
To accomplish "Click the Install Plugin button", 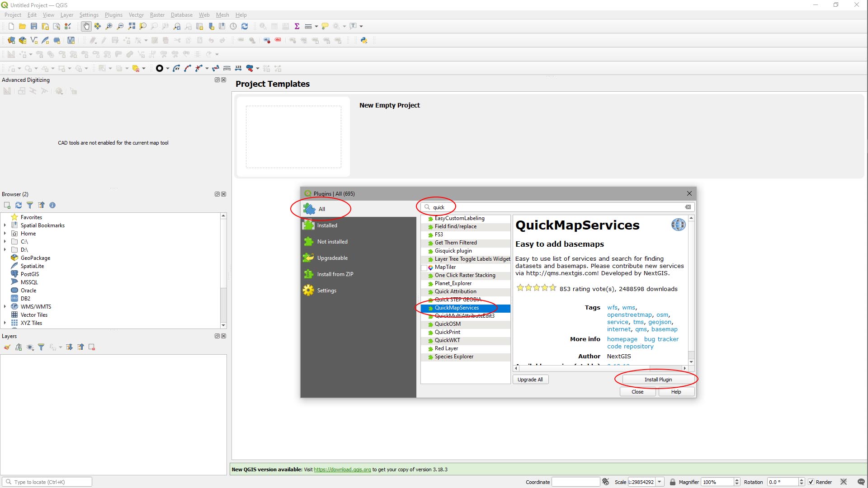I will [x=658, y=380].
